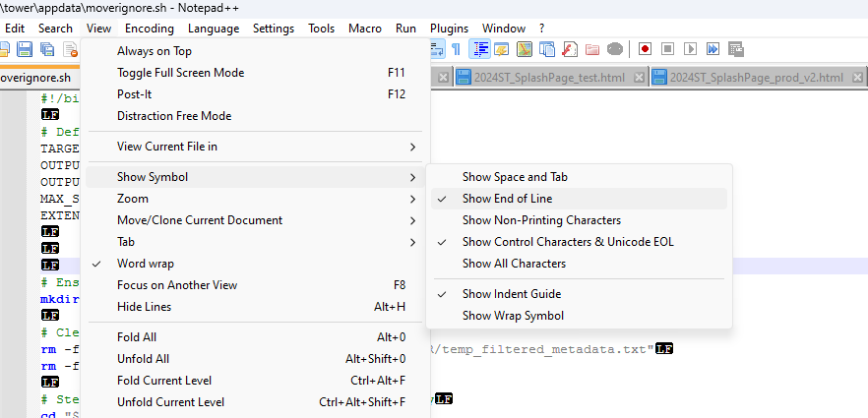Click the Stop Recording macro icon
This screenshot has width=868, height=418.
[x=667, y=49]
